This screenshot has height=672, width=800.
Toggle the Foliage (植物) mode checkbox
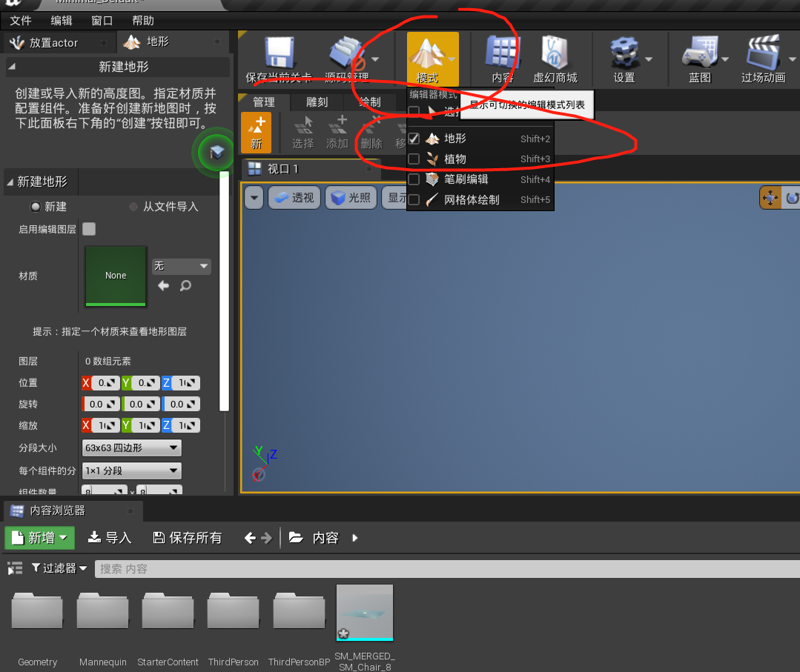point(414,159)
